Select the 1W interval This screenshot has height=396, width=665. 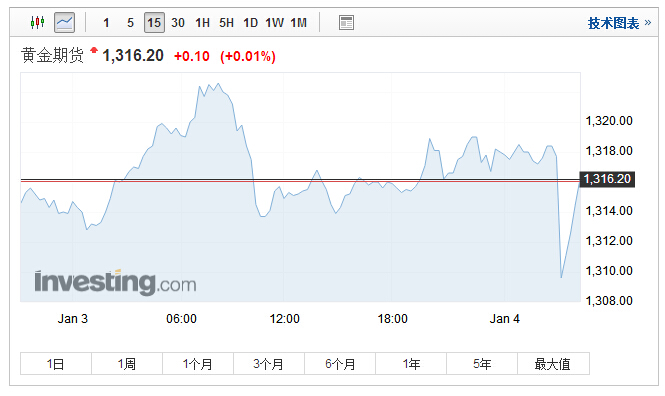pos(274,22)
